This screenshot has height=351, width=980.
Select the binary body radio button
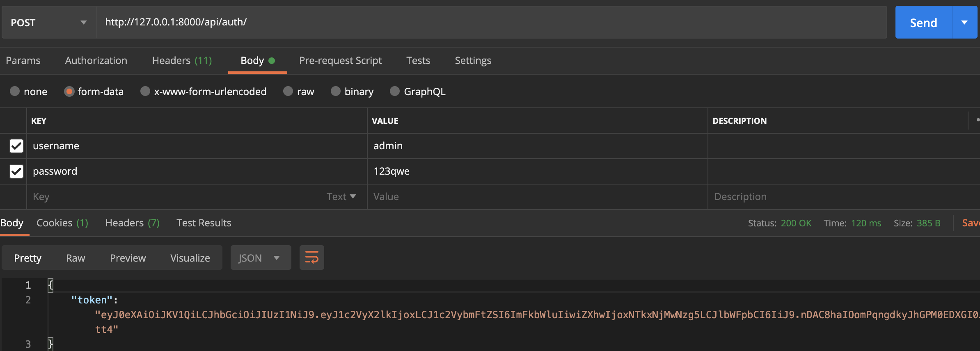336,91
